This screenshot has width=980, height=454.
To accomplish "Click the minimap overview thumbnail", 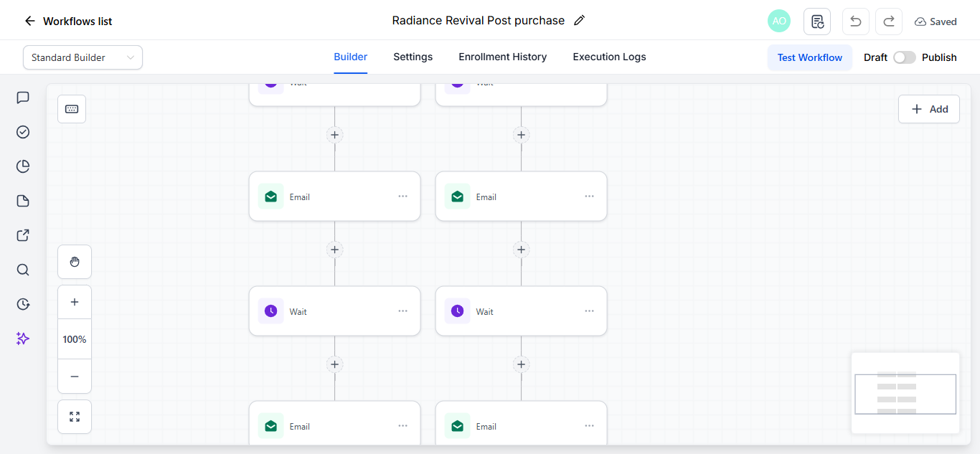I will 905,393.
